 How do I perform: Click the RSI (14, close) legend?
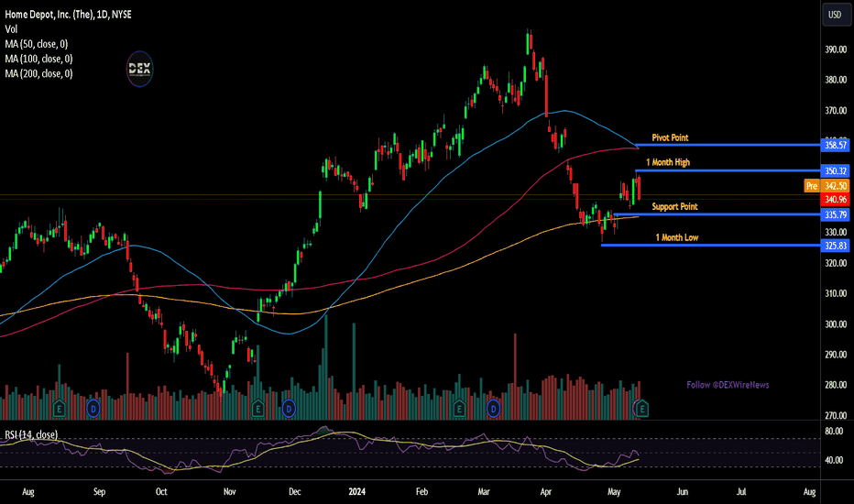[x=31, y=434]
